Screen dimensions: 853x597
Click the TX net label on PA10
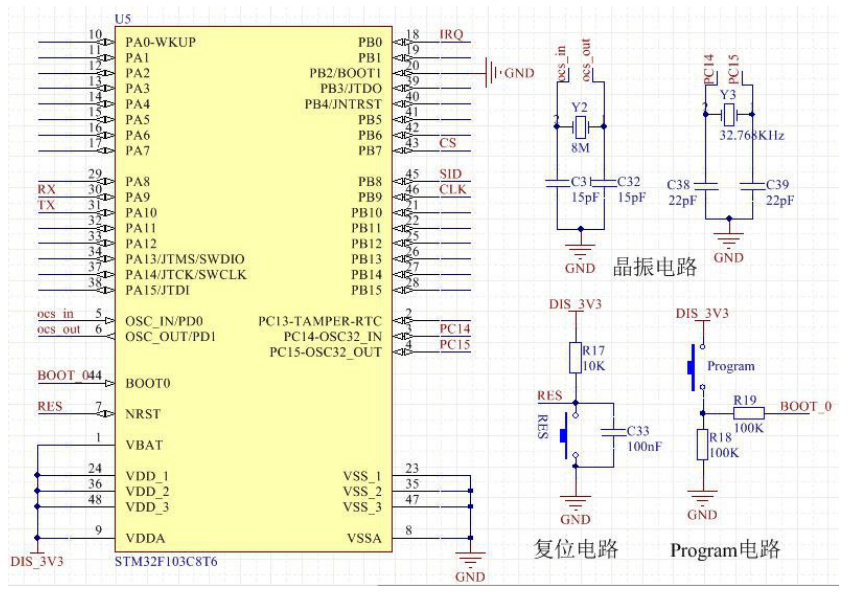[x=46, y=205]
